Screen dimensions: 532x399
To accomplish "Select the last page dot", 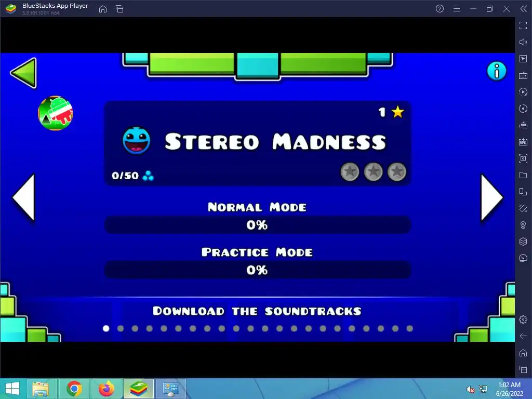I will point(409,328).
